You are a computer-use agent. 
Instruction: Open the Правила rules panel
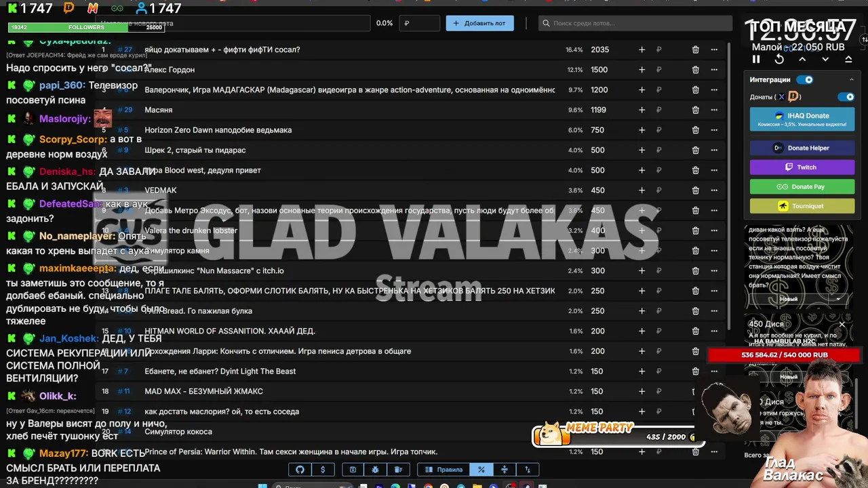click(443, 469)
